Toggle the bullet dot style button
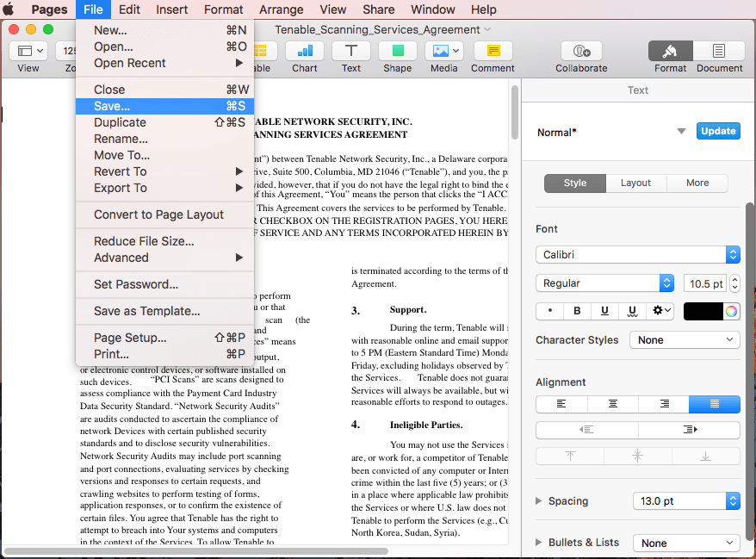This screenshot has width=756, height=559. pos(550,311)
